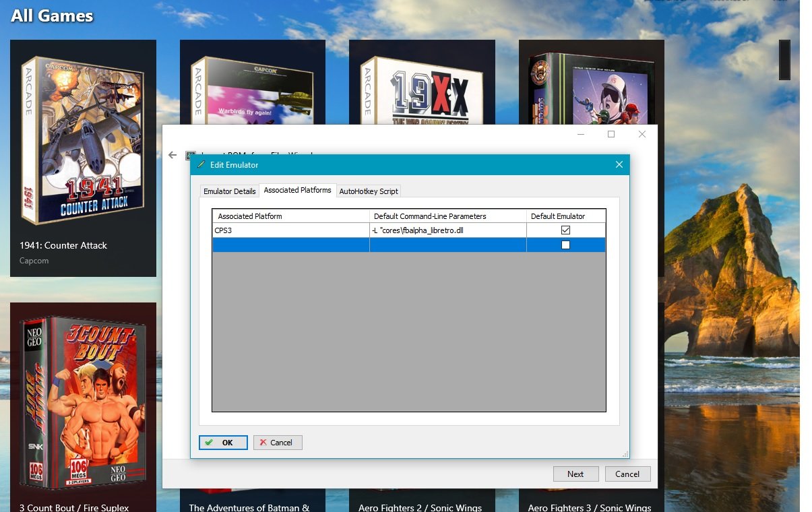Go back with the wizard's arrow icon
812x512 pixels.
coord(173,155)
